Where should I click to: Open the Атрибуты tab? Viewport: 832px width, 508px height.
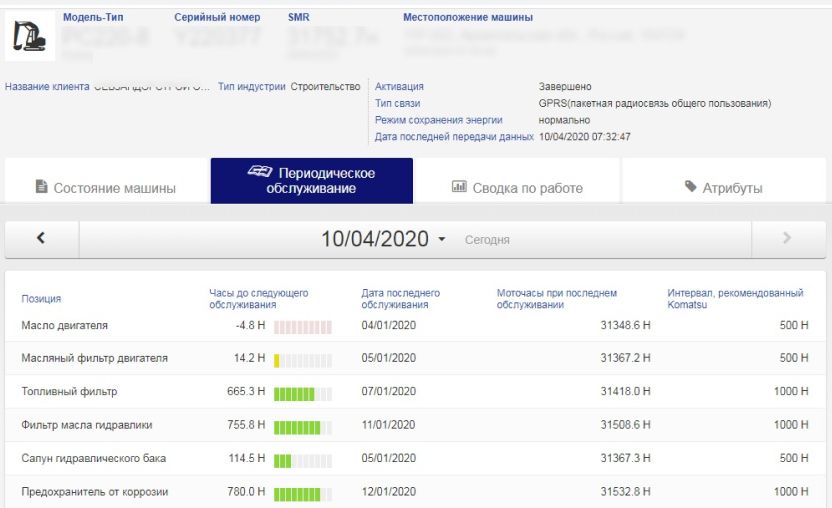tap(724, 181)
